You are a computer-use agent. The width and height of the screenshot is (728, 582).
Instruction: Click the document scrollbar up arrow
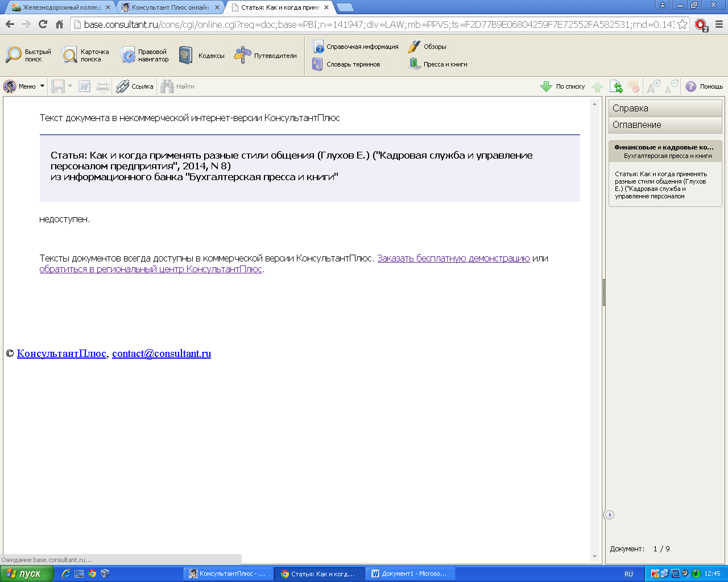click(594, 103)
